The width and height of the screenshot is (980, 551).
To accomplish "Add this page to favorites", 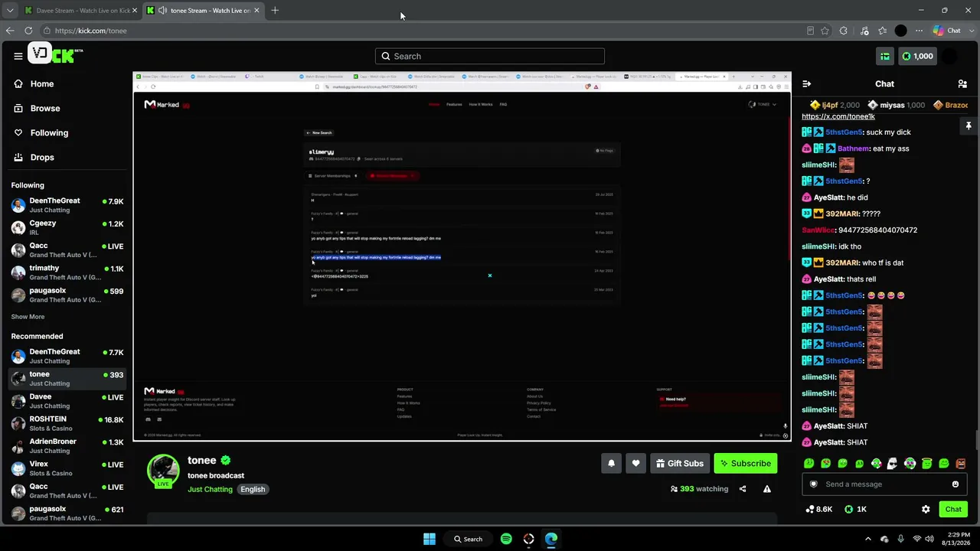I will (825, 31).
